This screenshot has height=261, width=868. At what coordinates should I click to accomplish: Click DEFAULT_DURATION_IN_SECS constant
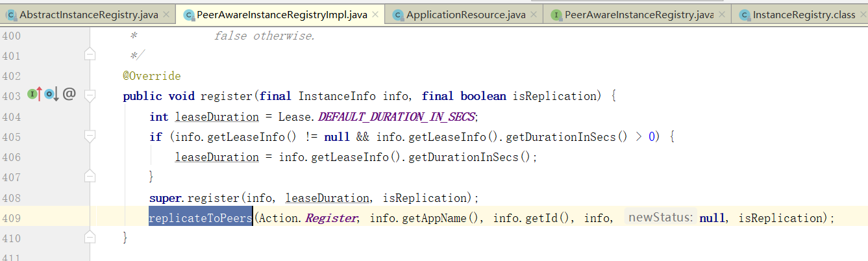pos(397,117)
